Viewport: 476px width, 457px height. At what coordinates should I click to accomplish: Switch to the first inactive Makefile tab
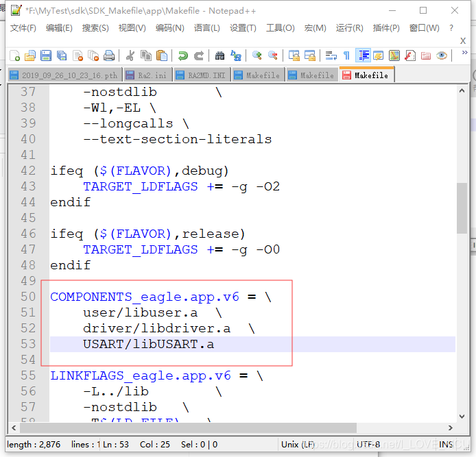pos(258,75)
